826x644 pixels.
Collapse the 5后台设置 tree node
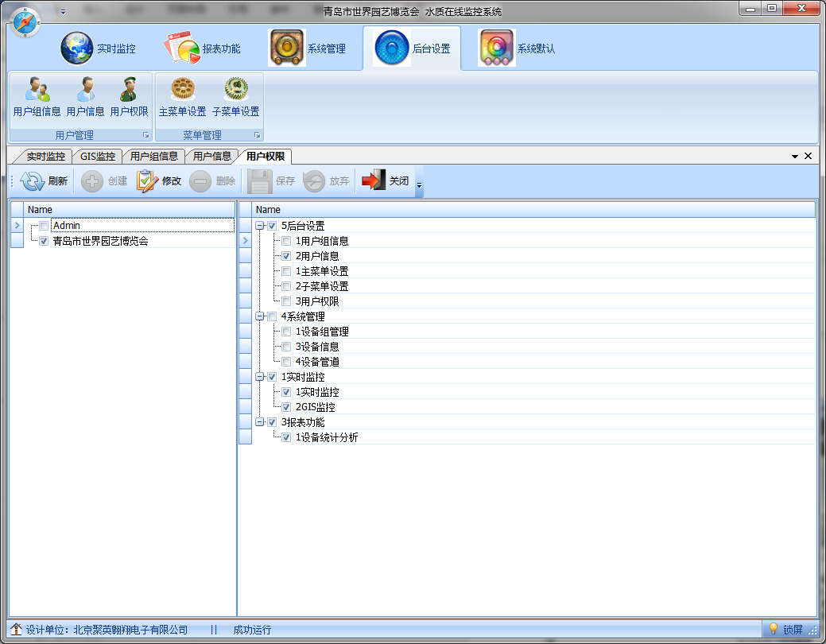(x=260, y=225)
